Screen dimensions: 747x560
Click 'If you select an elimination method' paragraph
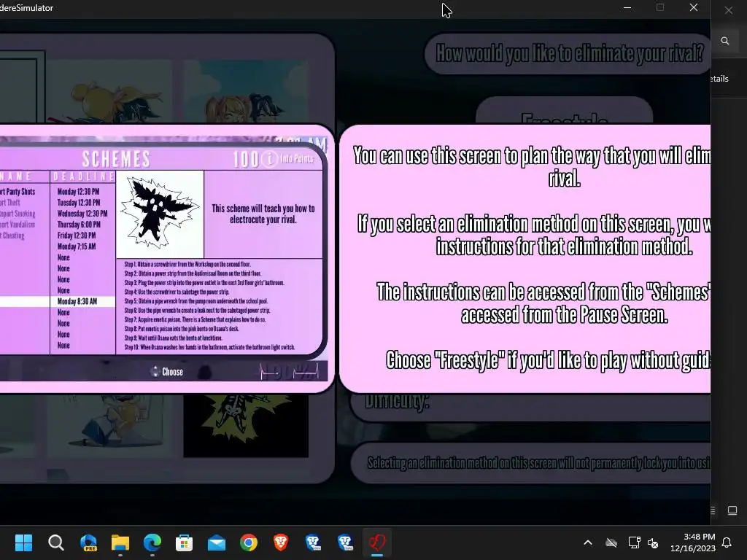(534, 236)
